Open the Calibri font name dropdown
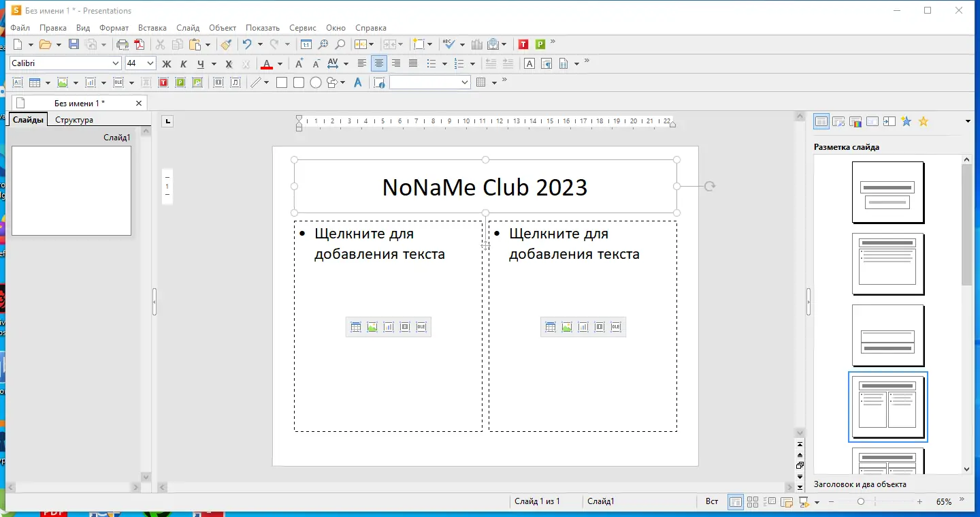The image size is (980, 517). pyautogui.click(x=116, y=63)
